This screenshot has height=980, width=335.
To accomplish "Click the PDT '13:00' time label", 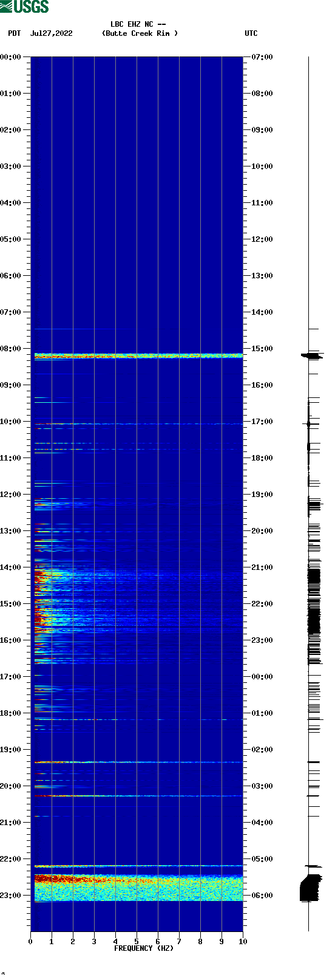I will pos(11,531).
